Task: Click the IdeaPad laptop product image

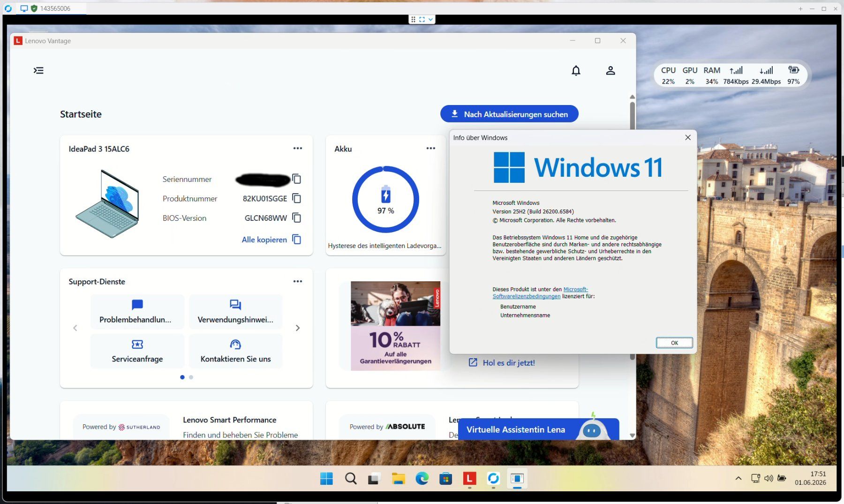Action: 107,204
